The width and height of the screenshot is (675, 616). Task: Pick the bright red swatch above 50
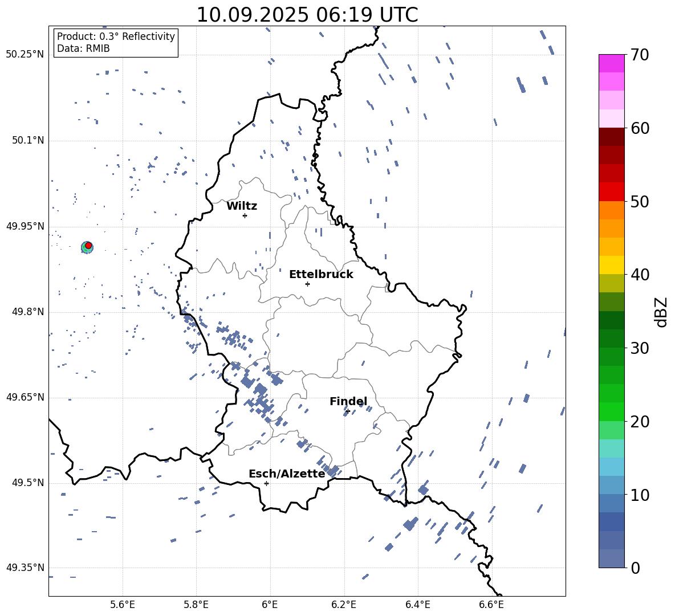click(612, 192)
